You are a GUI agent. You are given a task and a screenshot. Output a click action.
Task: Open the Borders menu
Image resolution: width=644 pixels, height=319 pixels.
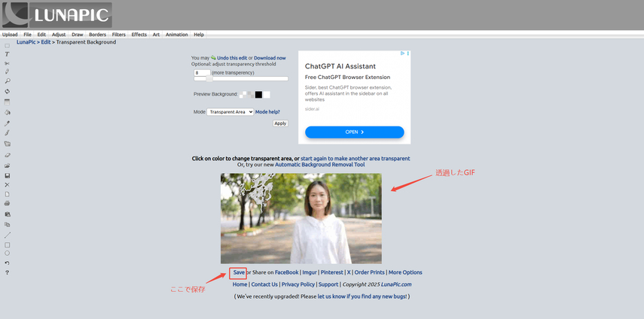tap(98, 35)
